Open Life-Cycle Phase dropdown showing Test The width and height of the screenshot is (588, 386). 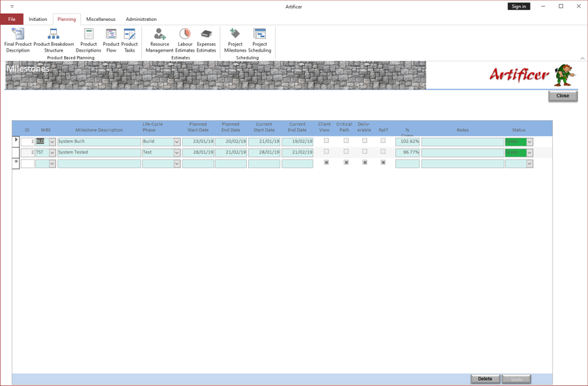point(176,153)
